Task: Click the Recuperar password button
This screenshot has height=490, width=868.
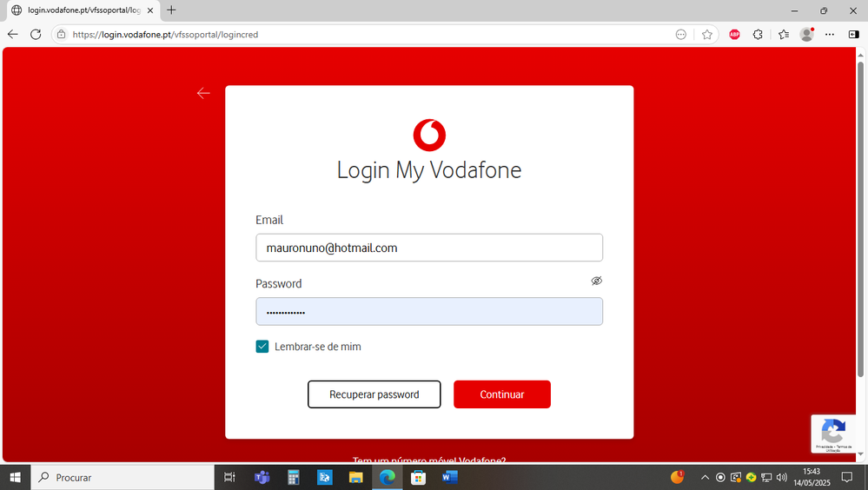Action: [374, 394]
